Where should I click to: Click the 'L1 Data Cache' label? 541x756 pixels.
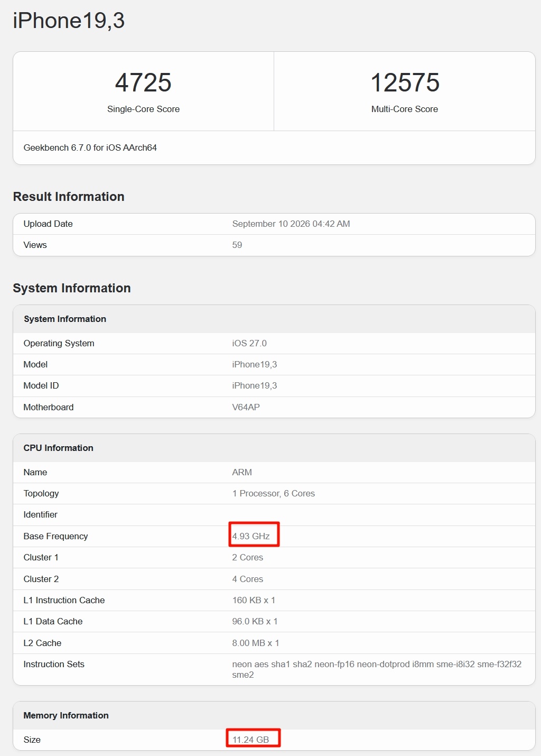(53, 621)
